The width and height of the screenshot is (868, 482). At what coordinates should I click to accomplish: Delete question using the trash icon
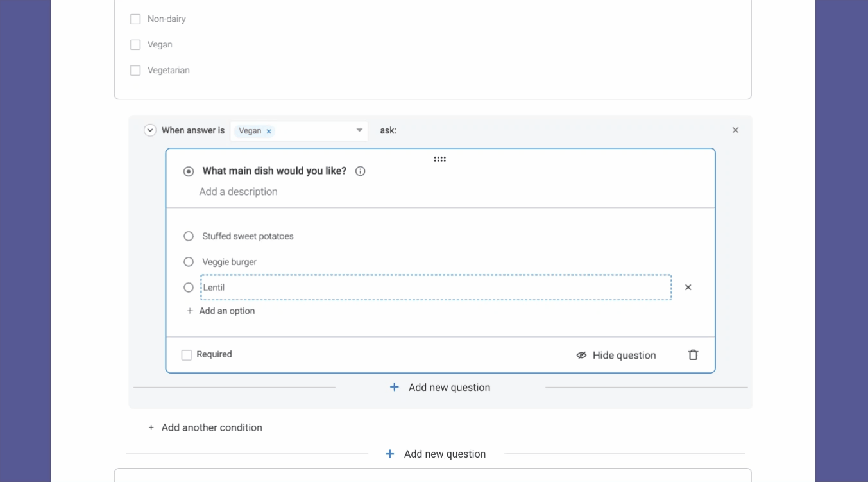693,355
